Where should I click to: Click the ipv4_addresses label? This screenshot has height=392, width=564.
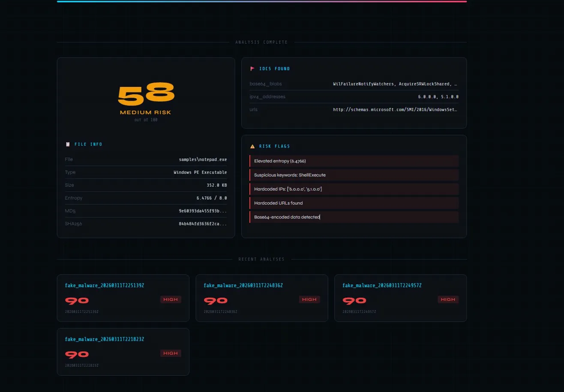pos(267,97)
